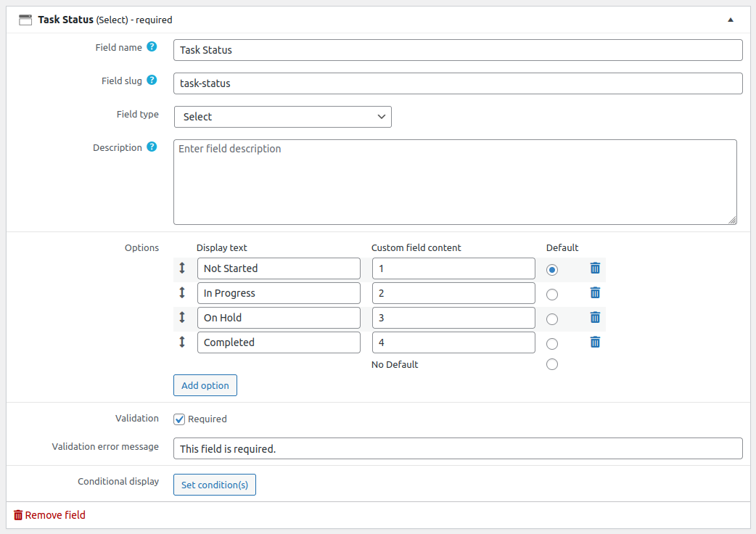Delete the In Progress option
This screenshot has height=534, width=756.
click(x=595, y=293)
